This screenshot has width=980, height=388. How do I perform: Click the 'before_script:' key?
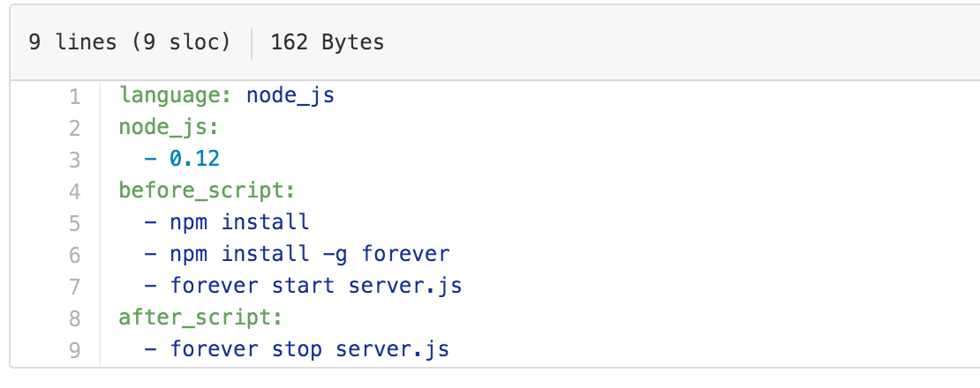[207, 190]
